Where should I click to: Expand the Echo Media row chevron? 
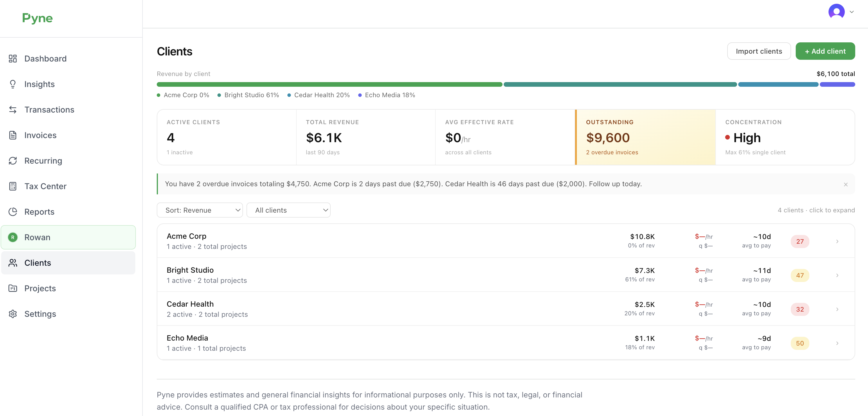[837, 343]
